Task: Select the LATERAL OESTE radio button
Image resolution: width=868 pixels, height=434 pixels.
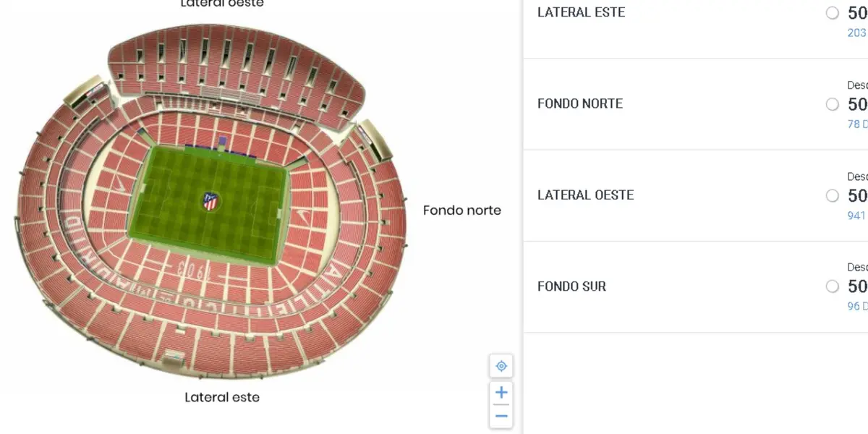Action: [833, 195]
